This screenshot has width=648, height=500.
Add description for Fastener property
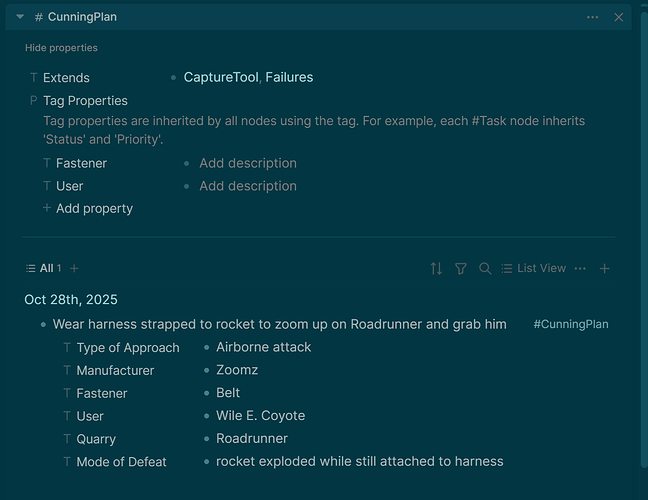[247, 163]
